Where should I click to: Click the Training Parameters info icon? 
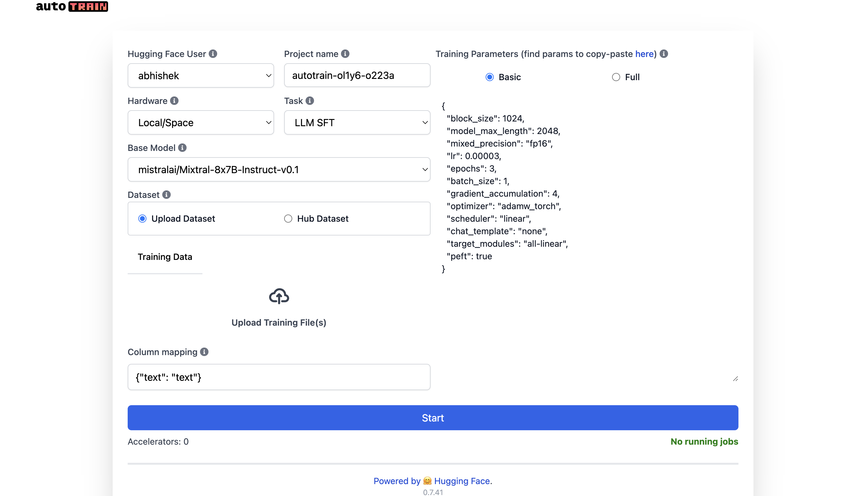tap(663, 54)
